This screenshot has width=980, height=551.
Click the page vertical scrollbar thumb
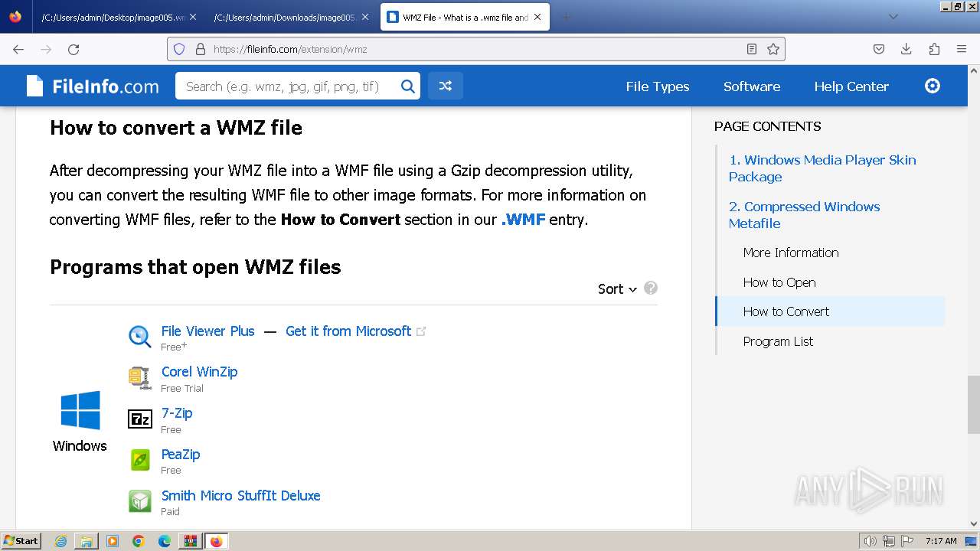tap(973, 405)
